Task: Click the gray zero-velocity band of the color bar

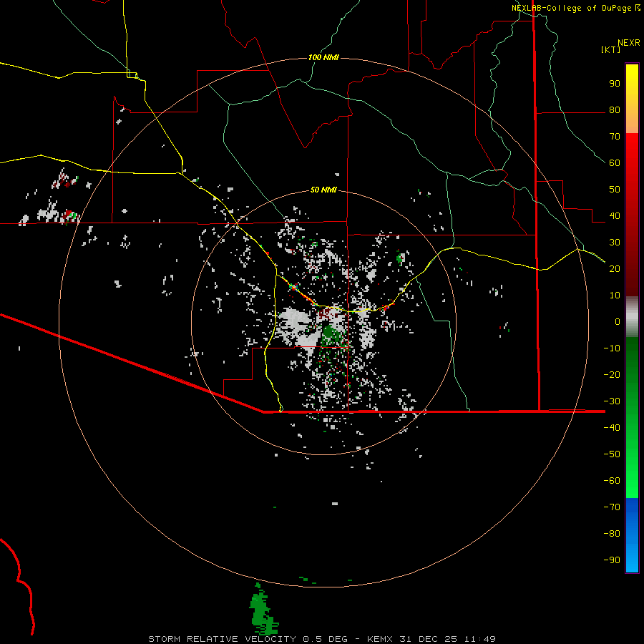Action: coord(632,316)
